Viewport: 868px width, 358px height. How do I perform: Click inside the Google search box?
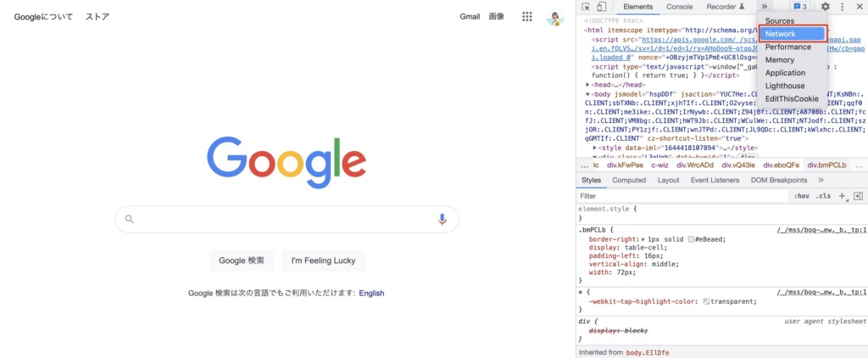click(x=287, y=220)
